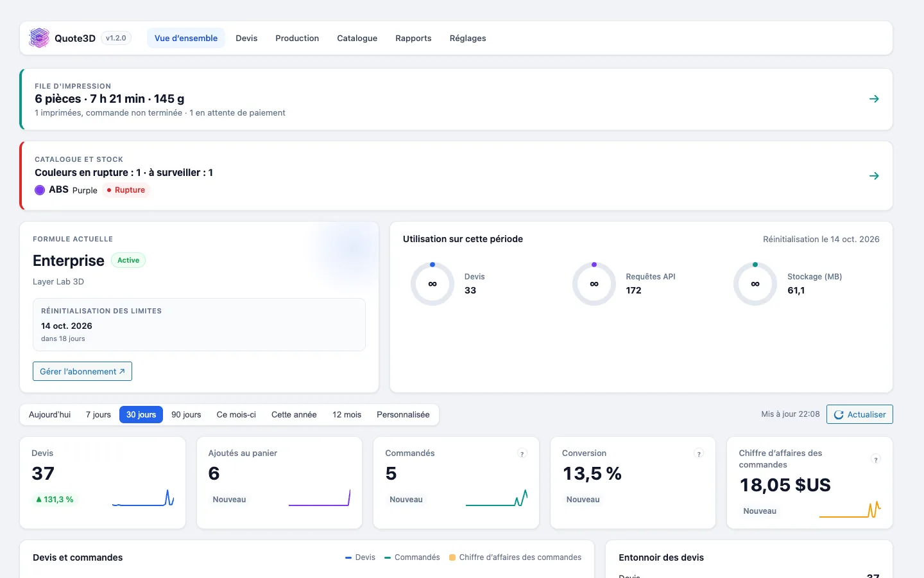The height and width of the screenshot is (578, 924).
Task: Click the Nouveau badge on the Conversion card
Action: [583, 499]
